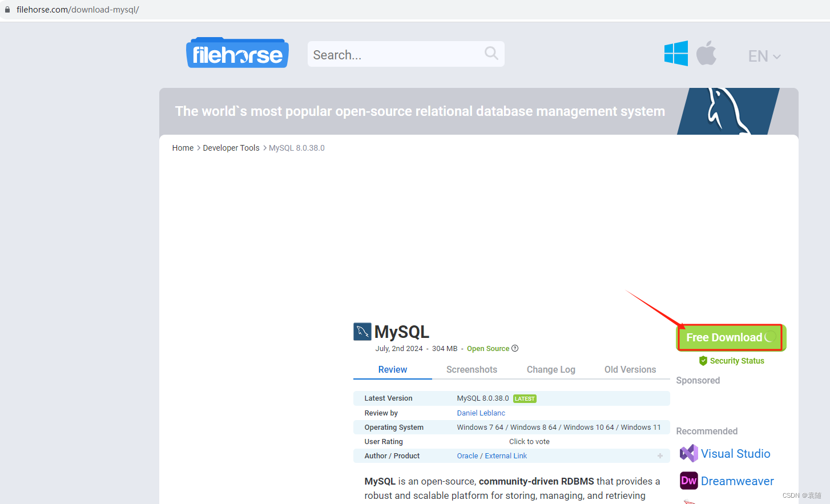Click the LATEST version badge
Screen dimensions: 830x504
coord(525,399)
